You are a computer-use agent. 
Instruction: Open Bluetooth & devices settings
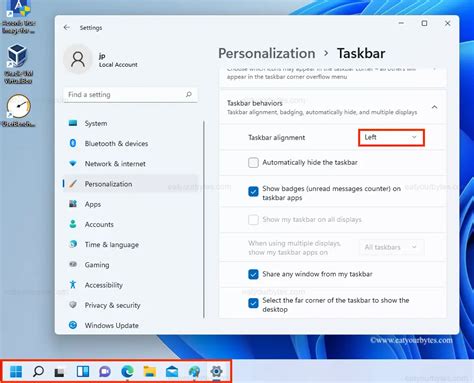(x=131, y=143)
